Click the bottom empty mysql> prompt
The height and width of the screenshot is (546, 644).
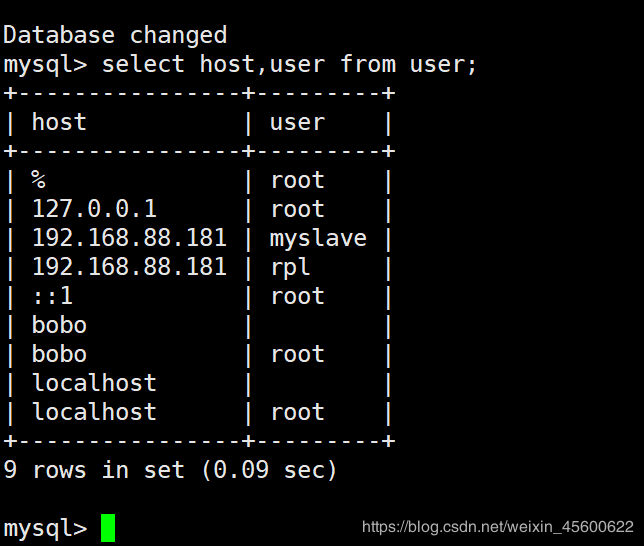coord(45,528)
